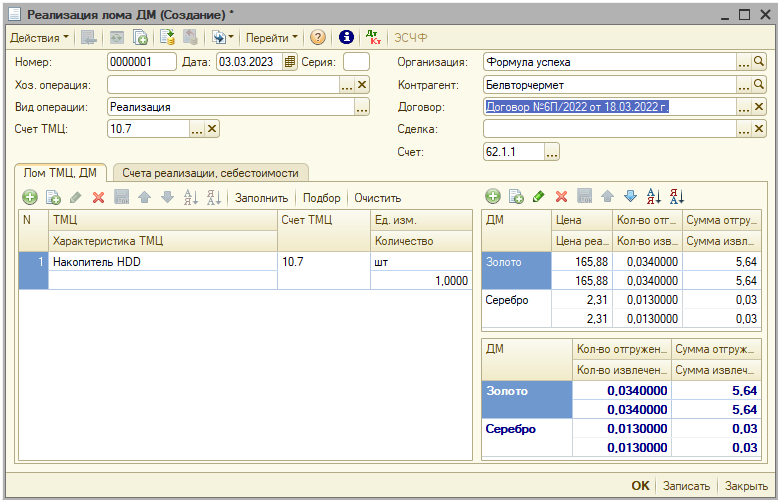Viewport: 778px width, 500px height.
Task: Move ДМ row down with blue arrow
Action: pos(630,197)
